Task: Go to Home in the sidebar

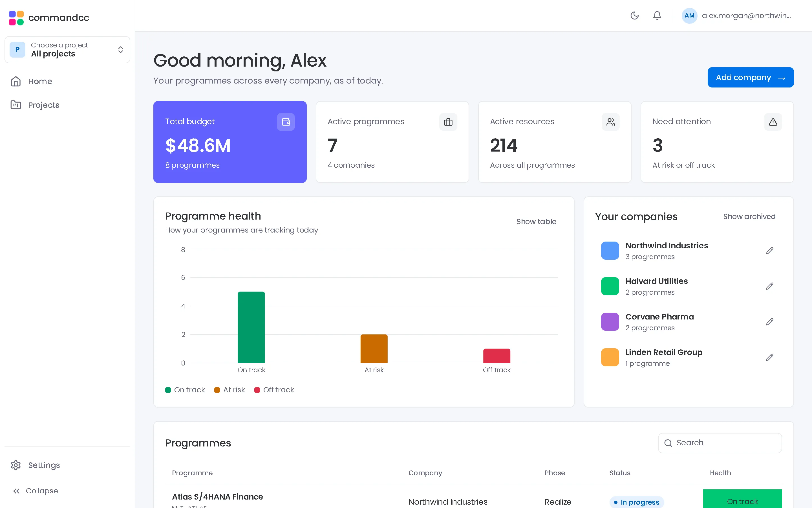Action: [67, 81]
